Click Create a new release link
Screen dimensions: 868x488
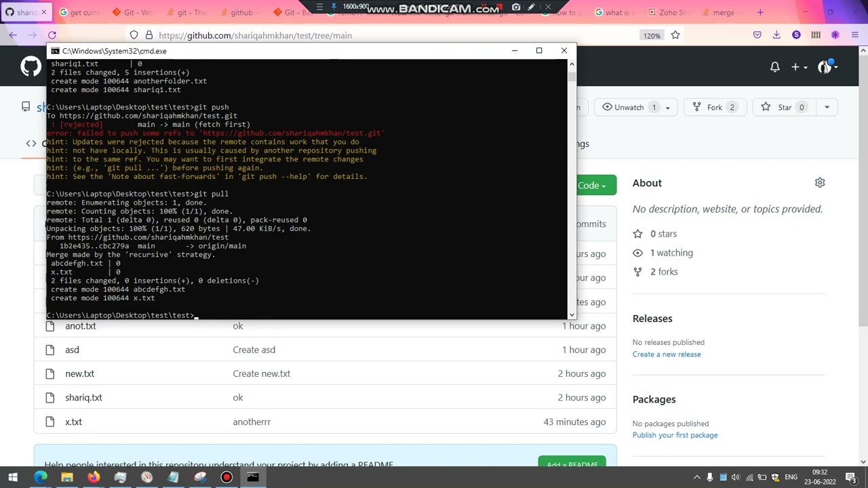tap(667, 354)
